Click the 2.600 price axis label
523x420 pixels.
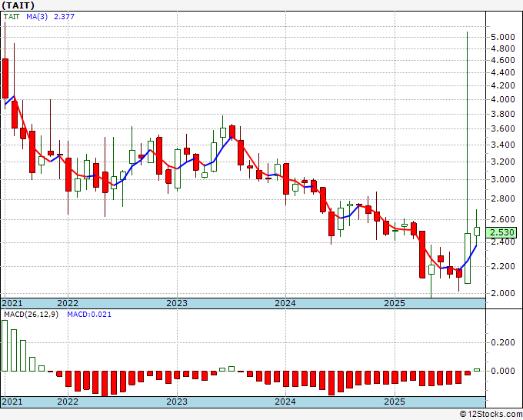(503, 219)
